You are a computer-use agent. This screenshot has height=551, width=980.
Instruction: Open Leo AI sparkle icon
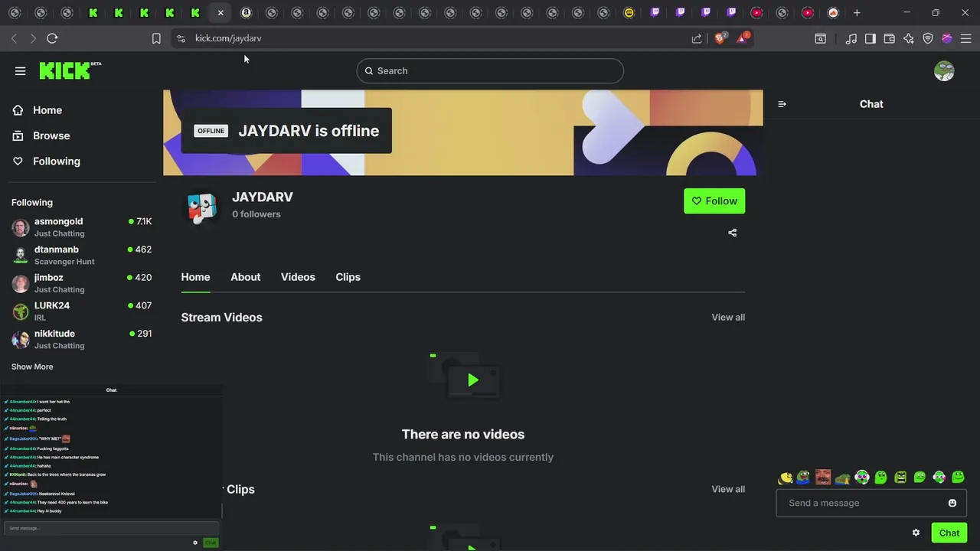[x=909, y=38]
